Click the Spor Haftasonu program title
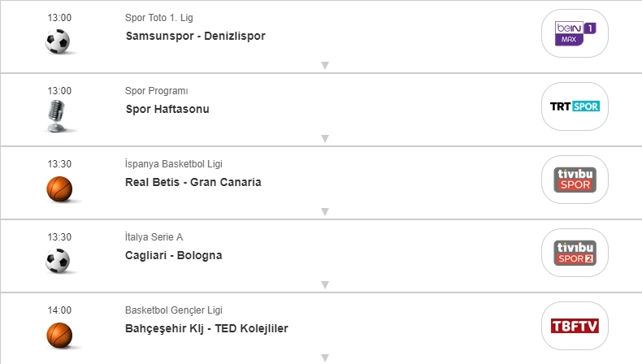Screen dimensions: 642x364 coord(167,110)
